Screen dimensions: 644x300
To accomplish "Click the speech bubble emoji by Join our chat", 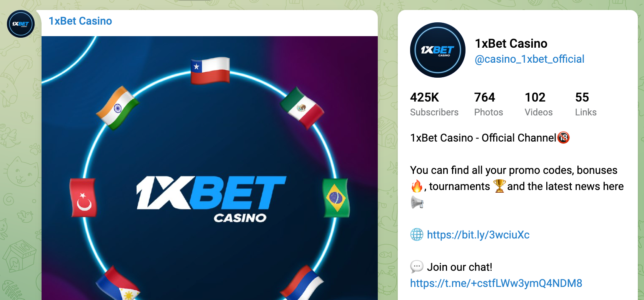I will (417, 266).
